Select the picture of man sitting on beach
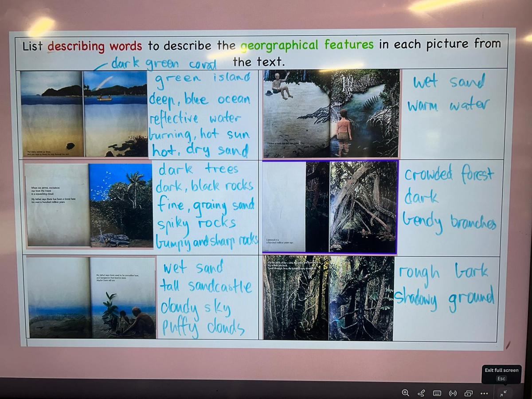532x399 pixels. click(331, 113)
